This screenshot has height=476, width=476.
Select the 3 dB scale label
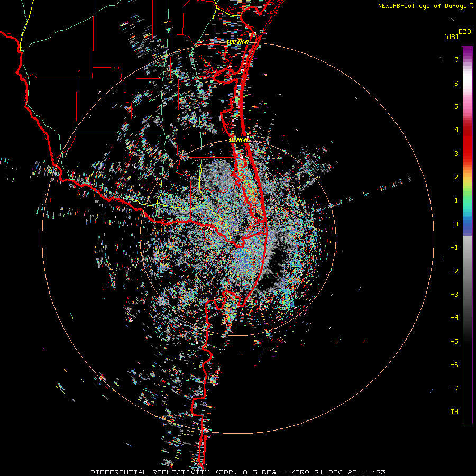(x=456, y=153)
